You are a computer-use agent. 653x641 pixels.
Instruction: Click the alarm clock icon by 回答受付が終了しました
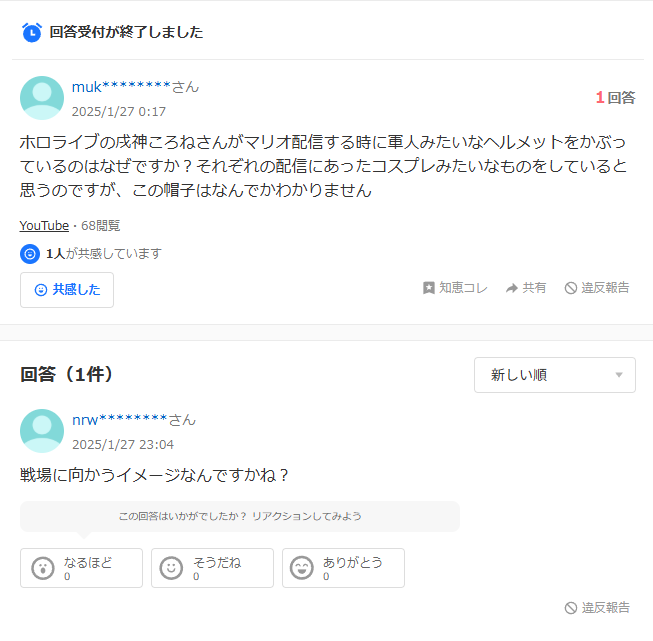(32, 32)
